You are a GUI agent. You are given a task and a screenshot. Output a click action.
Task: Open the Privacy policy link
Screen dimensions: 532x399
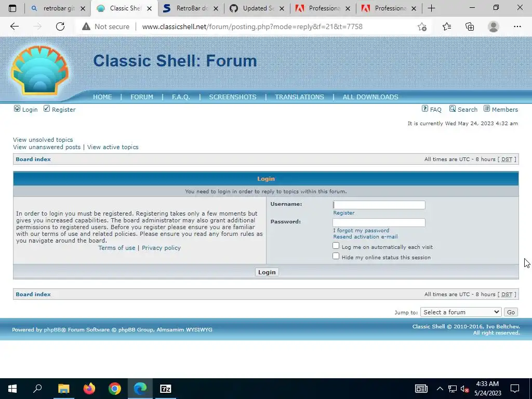[x=161, y=248]
